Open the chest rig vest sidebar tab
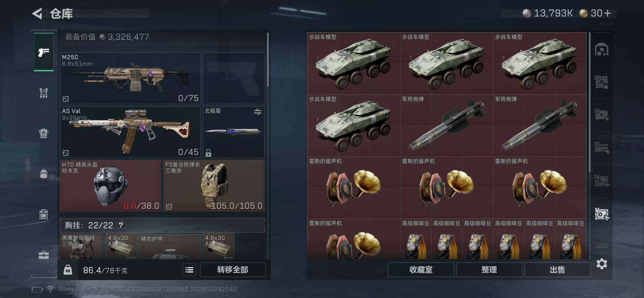 [x=43, y=93]
